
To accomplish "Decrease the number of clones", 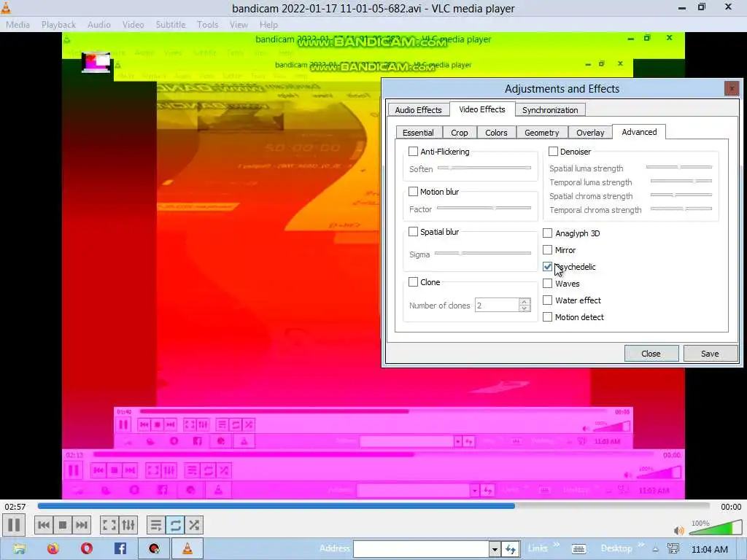I will coord(525,308).
